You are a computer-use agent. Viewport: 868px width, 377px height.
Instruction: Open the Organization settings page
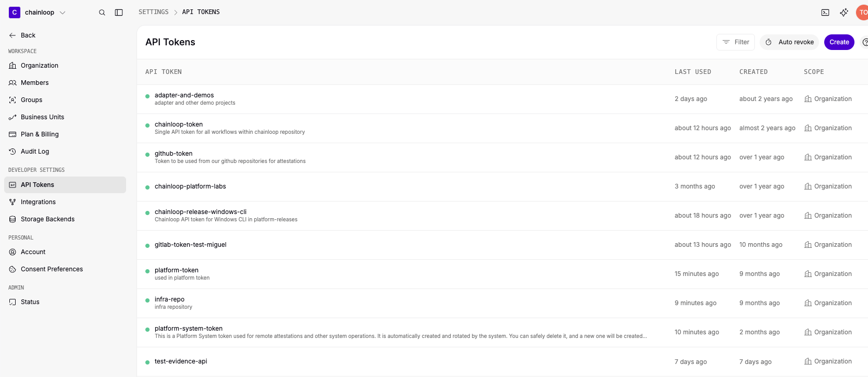point(65,66)
